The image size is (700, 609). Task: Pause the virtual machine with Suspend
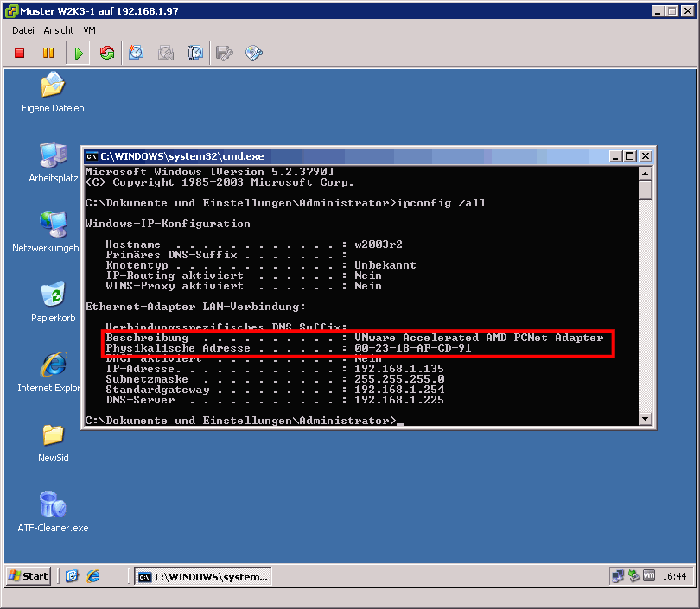point(48,54)
